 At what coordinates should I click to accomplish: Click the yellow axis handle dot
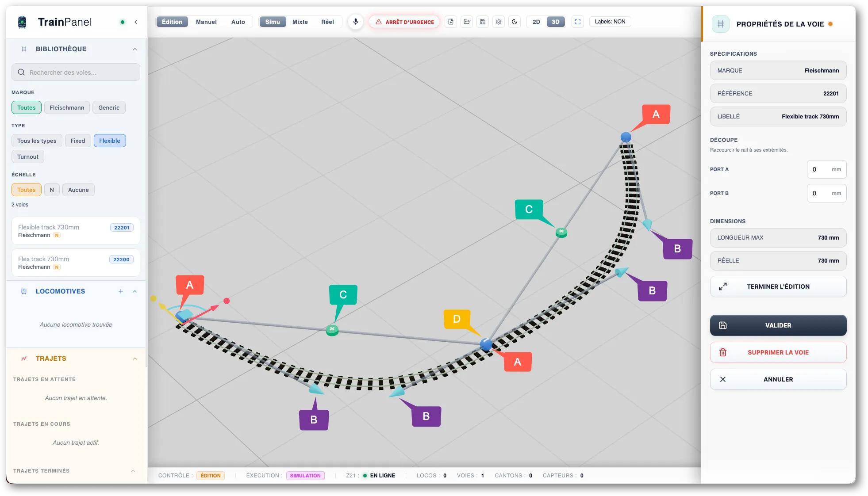154,298
